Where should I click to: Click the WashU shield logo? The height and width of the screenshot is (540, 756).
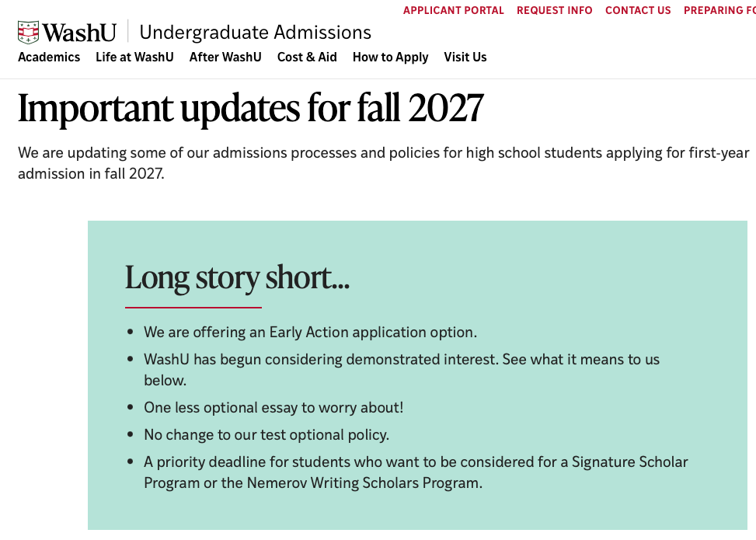tap(29, 33)
